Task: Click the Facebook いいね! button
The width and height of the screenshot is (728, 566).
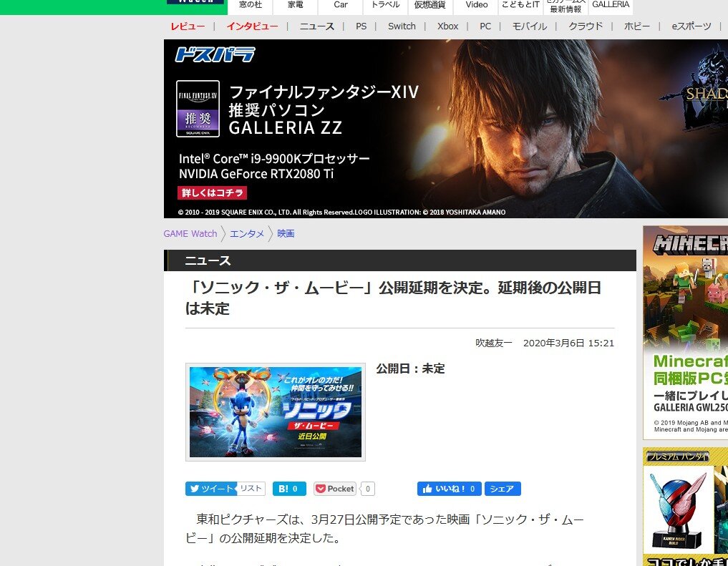Action: [x=449, y=489]
